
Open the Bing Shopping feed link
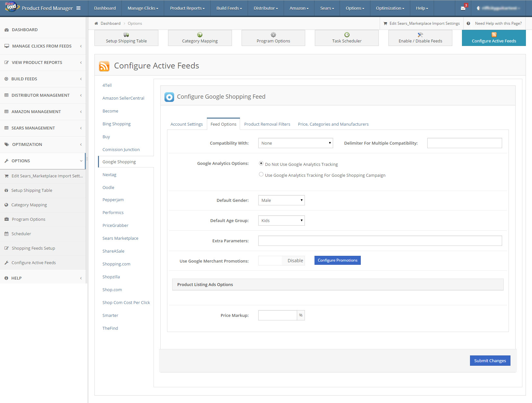tap(116, 124)
